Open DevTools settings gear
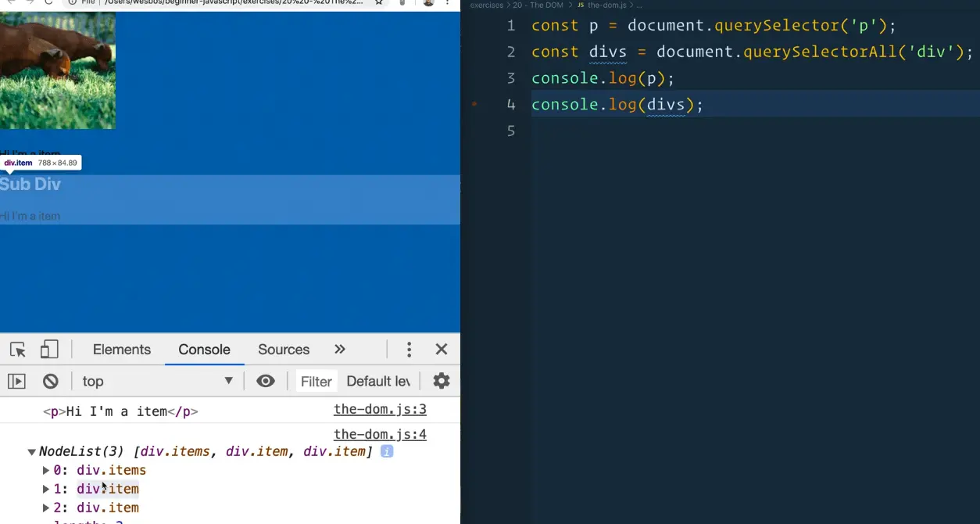This screenshot has height=524, width=980. [441, 381]
